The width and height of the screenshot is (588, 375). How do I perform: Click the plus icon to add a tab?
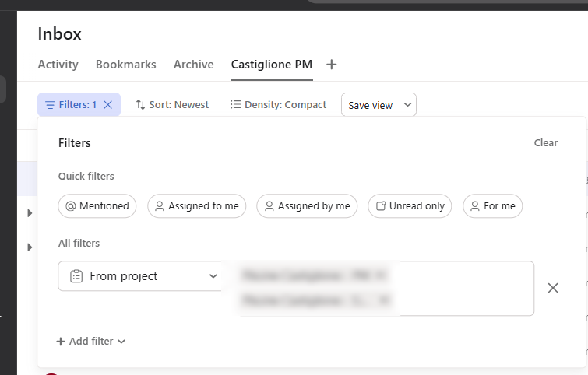tap(331, 65)
